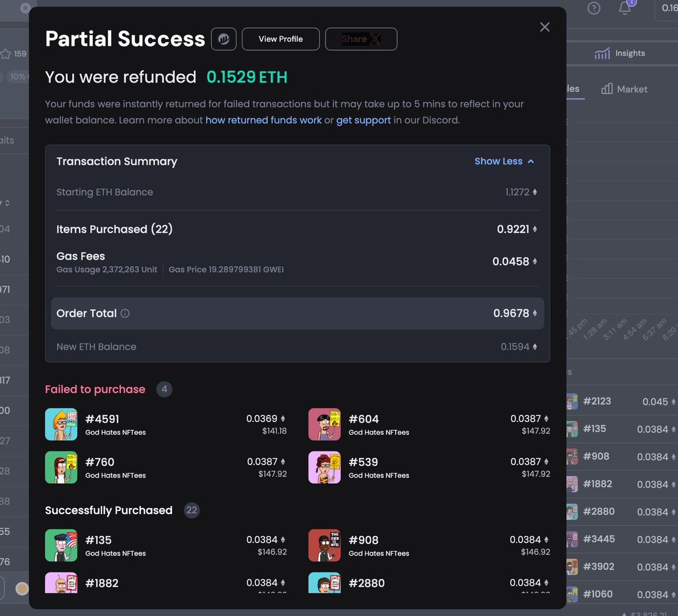This screenshot has height=616, width=678.
Task: Select the #1882 purchased item title
Action: point(102,583)
